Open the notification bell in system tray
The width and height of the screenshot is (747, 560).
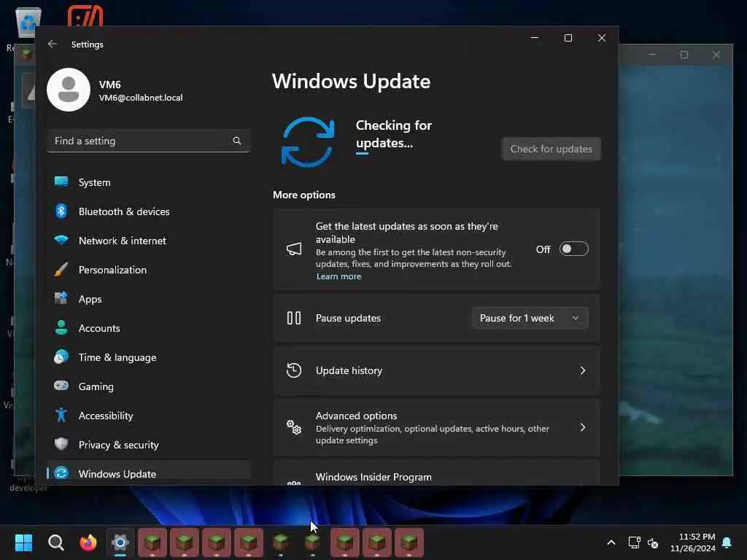coord(727,542)
